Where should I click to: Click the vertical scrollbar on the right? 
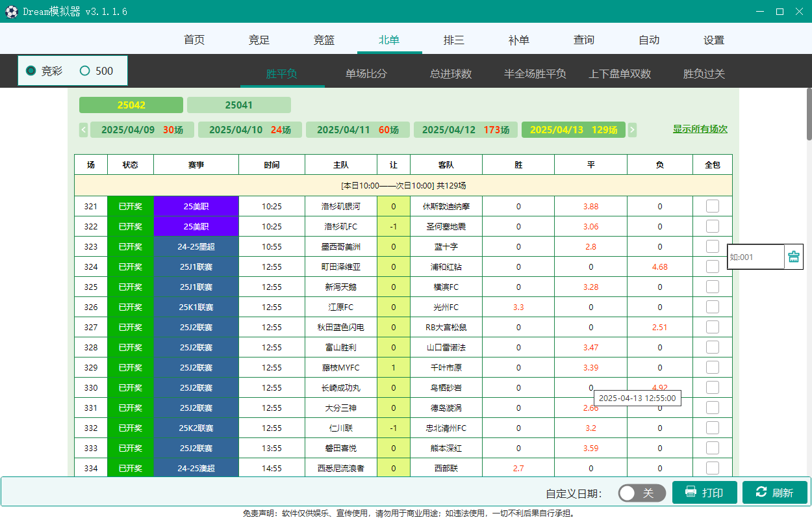coord(809,117)
